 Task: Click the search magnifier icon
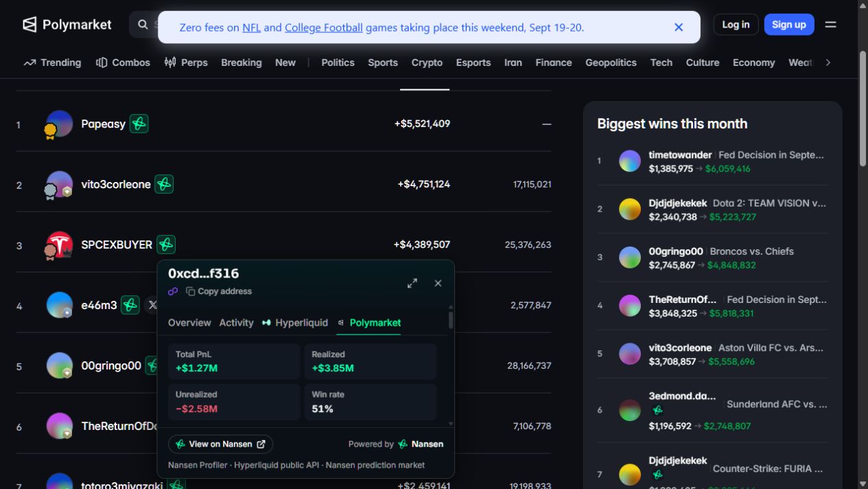coord(143,25)
